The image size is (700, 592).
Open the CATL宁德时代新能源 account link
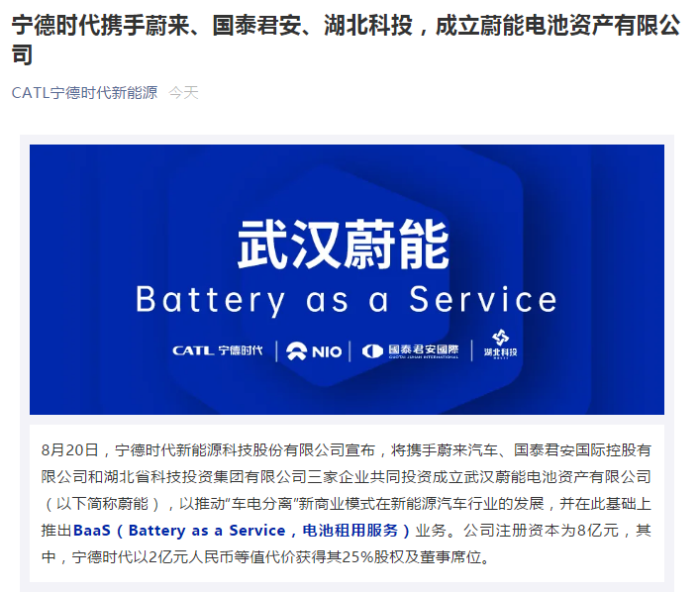click(84, 93)
